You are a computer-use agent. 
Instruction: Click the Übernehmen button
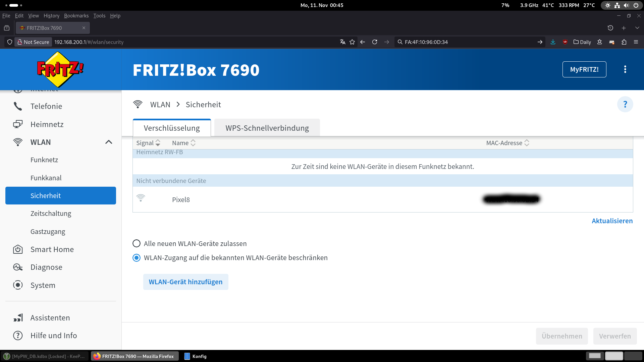pos(562,336)
